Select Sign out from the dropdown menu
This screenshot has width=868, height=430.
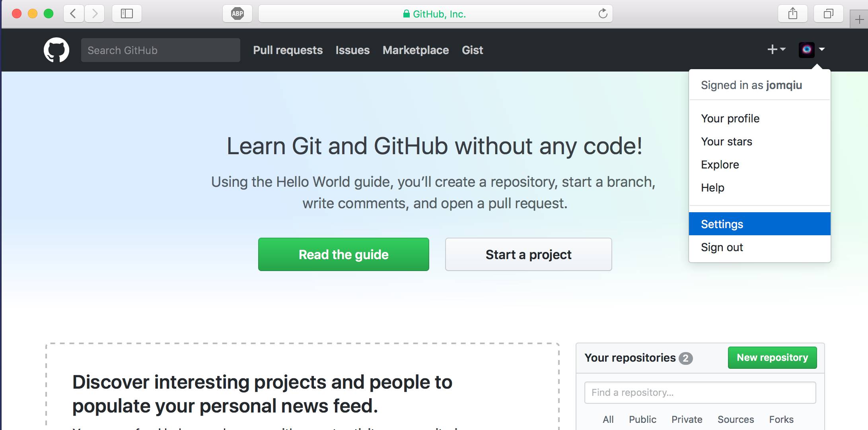[721, 247]
